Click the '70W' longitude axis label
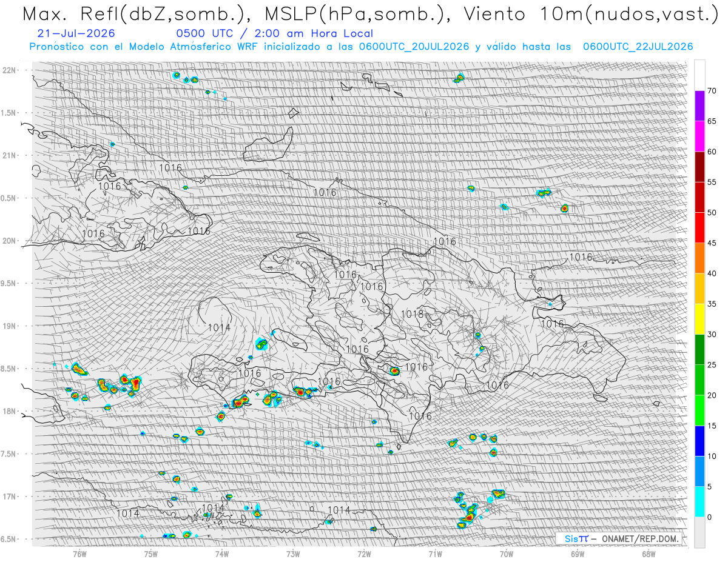The height and width of the screenshot is (562, 728). tap(506, 554)
